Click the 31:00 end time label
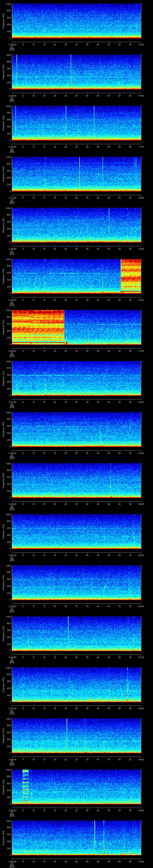153x868 pixels. click(x=141, y=861)
